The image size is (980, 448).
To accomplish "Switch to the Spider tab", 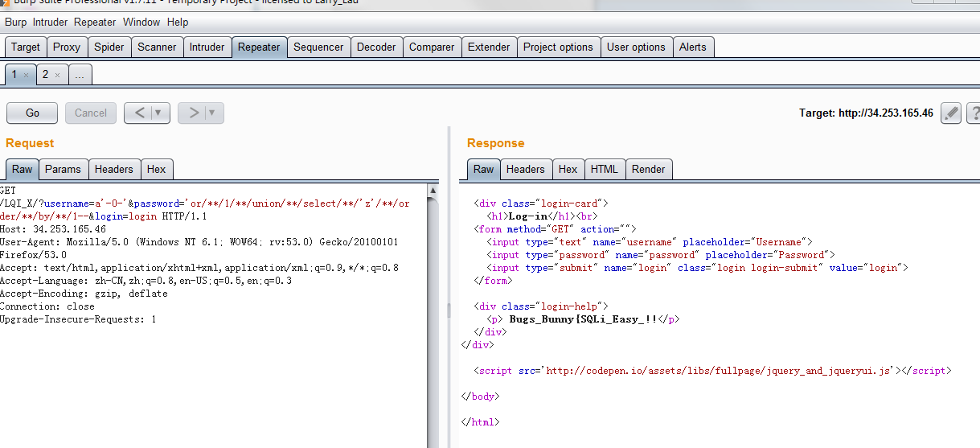I will pos(109,47).
